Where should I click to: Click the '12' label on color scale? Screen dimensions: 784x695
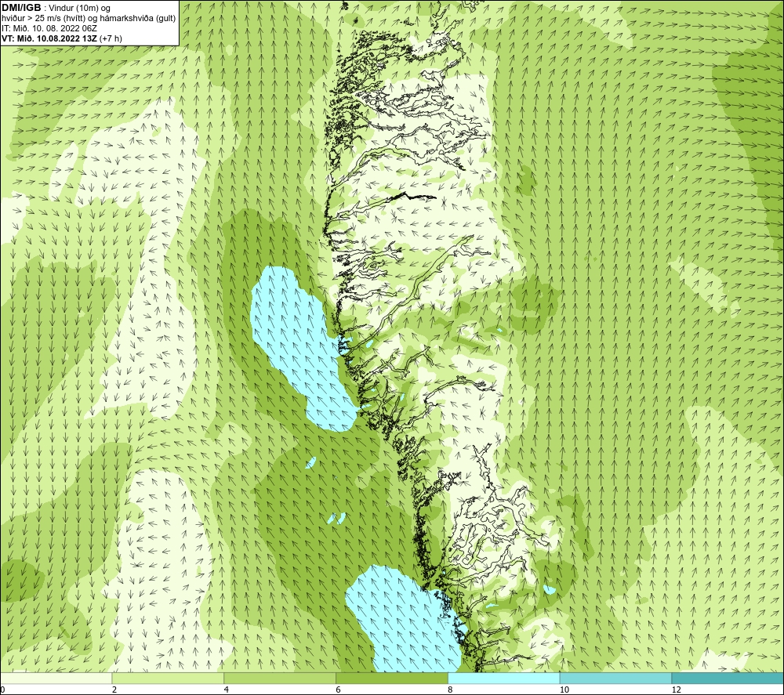click(676, 690)
